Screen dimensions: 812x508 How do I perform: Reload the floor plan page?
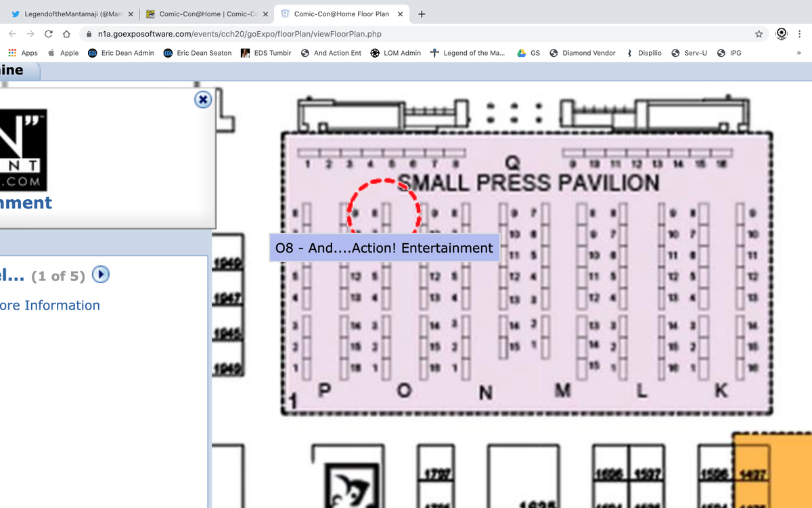click(49, 34)
